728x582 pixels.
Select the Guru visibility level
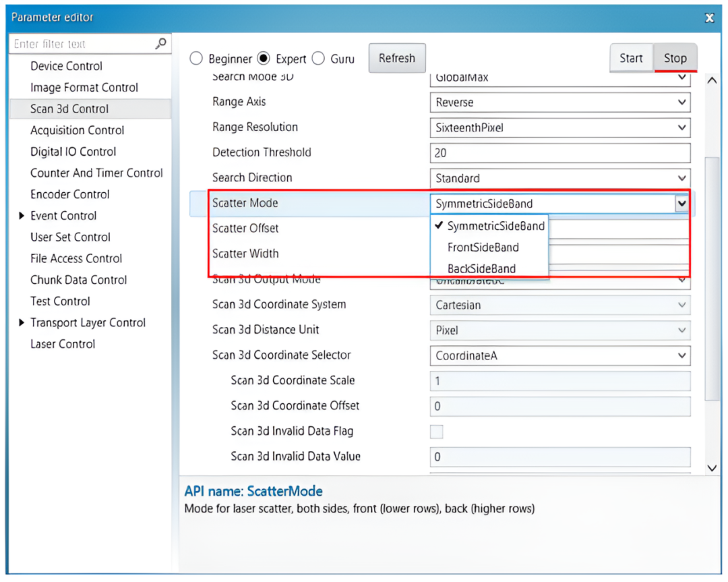(x=318, y=59)
